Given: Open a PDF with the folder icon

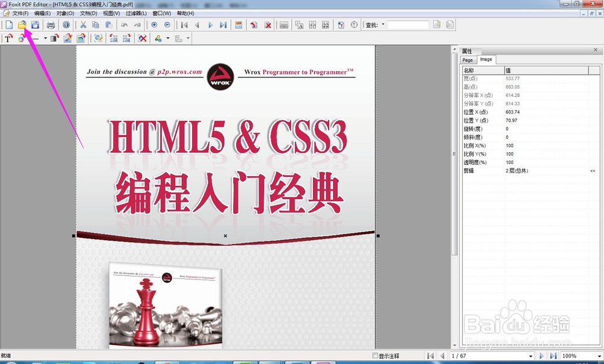Looking at the screenshot, I should (22, 25).
